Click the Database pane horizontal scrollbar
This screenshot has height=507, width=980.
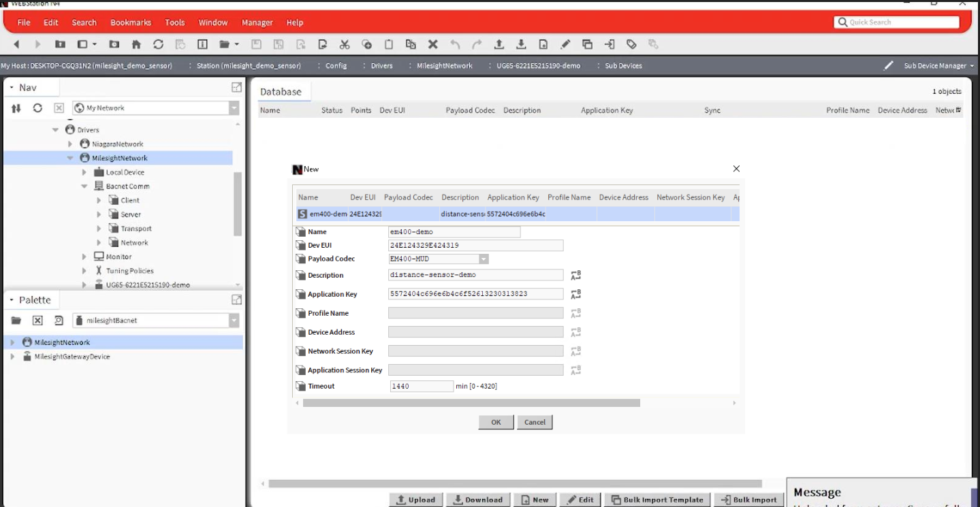tap(515, 484)
